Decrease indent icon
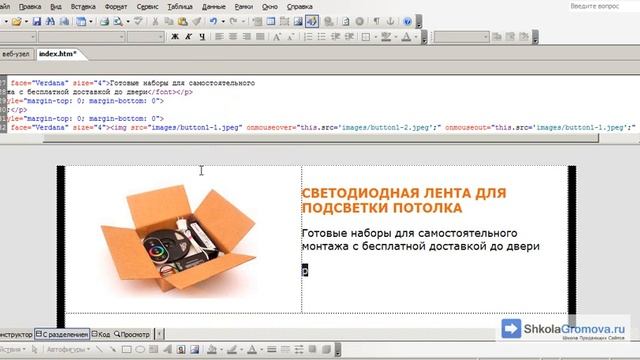640x360 pixels. [x=336, y=37]
